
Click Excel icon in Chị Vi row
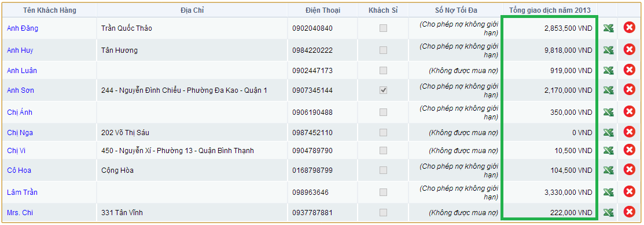tap(608, 151)
